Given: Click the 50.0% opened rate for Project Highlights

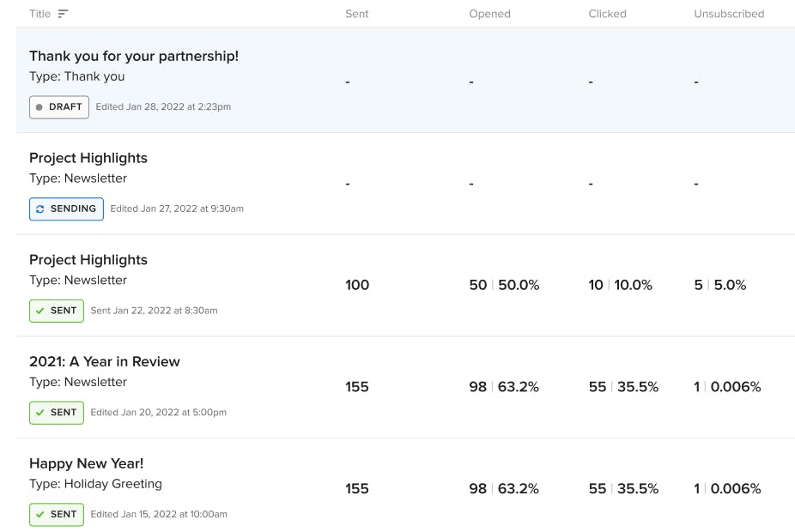Looking at the screenshot, I should (519, 285).
